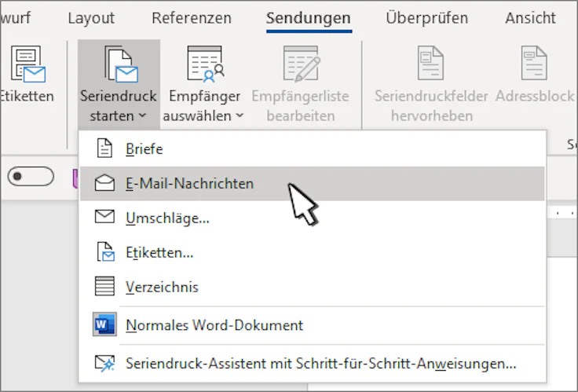Go to the Ansicht tab
578x392 pixels.
pos(530,18)
